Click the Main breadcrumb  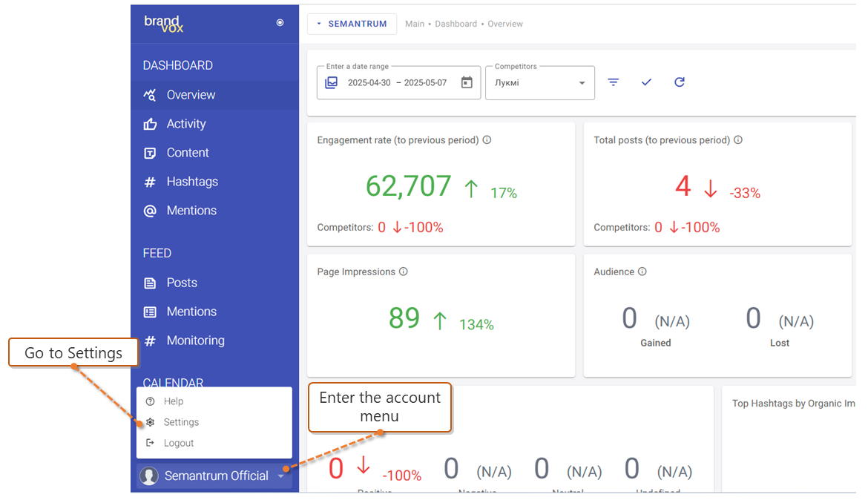click(415, 24)
